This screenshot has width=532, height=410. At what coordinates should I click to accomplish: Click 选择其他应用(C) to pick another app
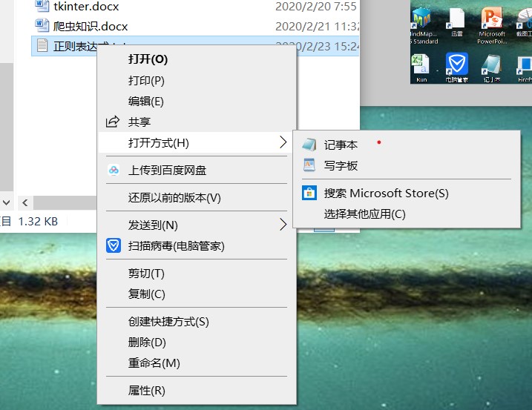(364, 214)
